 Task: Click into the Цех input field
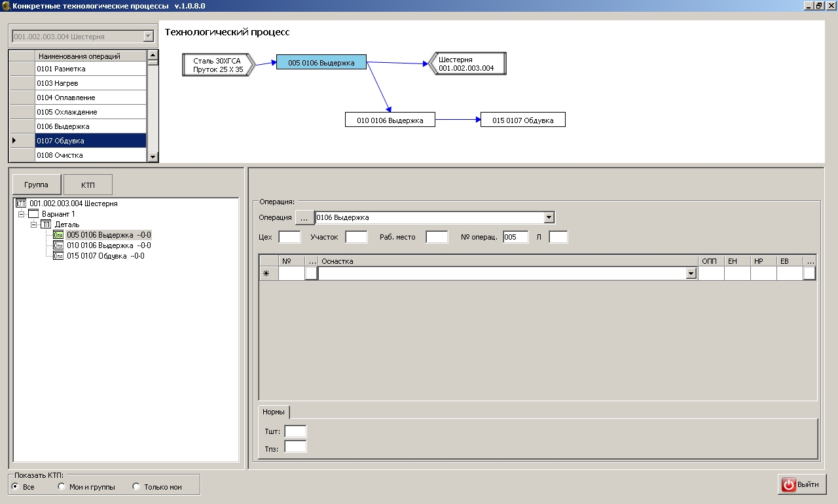tap(289, 237)
